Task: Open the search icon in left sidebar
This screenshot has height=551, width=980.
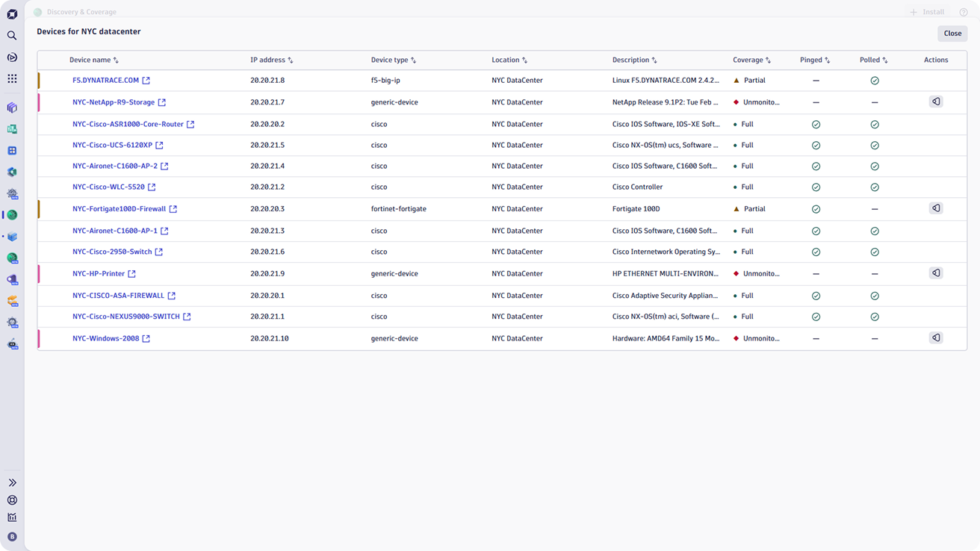Action: 12,35
